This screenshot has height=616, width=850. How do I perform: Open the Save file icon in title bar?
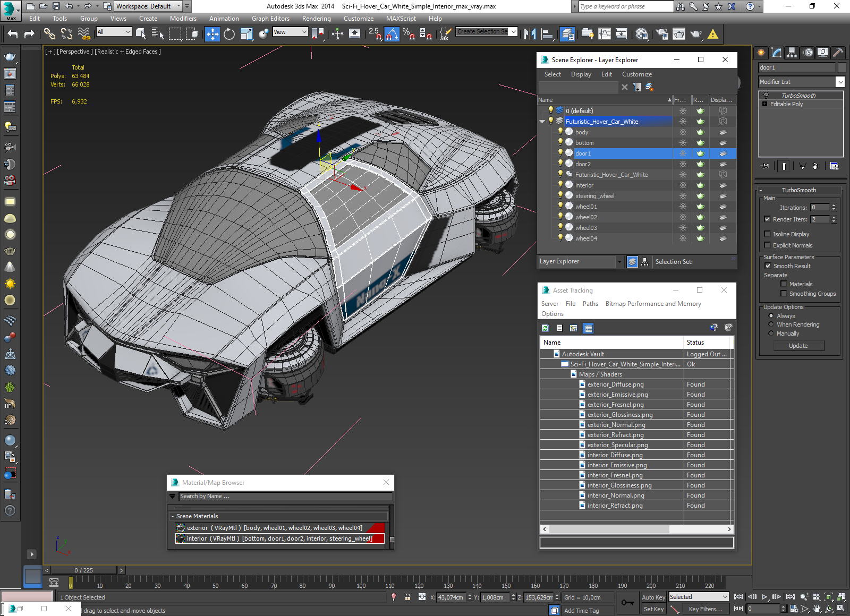click(56, 6)
